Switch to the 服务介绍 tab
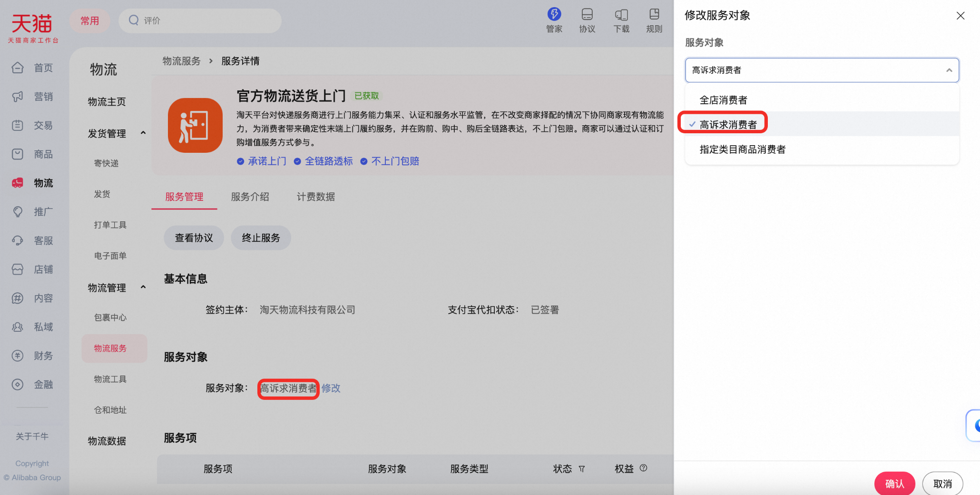Screen dimensions: 980x495 (x=250, y=197)
